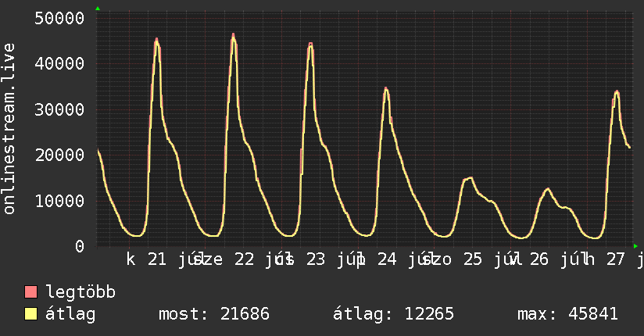
Task: Select the most: 21686 value
Action: [x=214, y=314]
